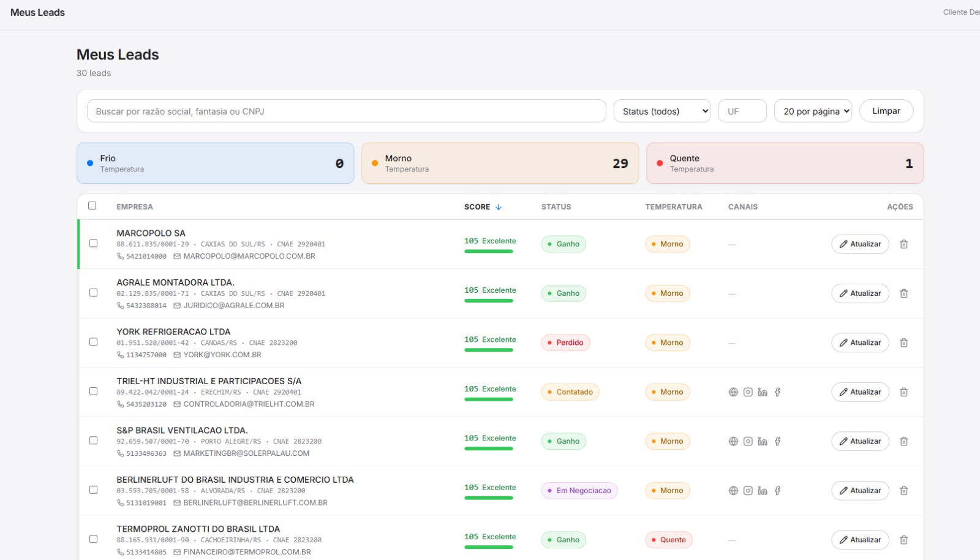Check the MARCOPOLO SA row checkbox

[x=94, y=243]
